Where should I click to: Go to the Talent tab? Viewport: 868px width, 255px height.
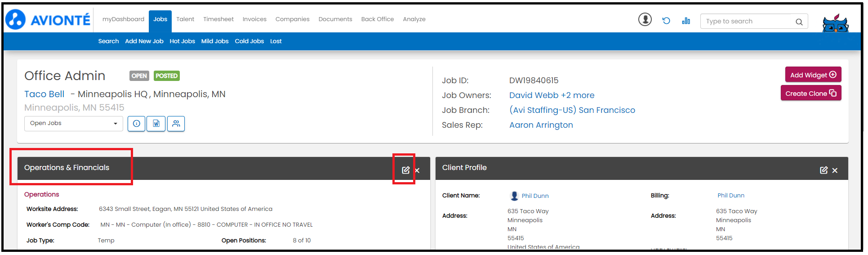pos(185,19)
